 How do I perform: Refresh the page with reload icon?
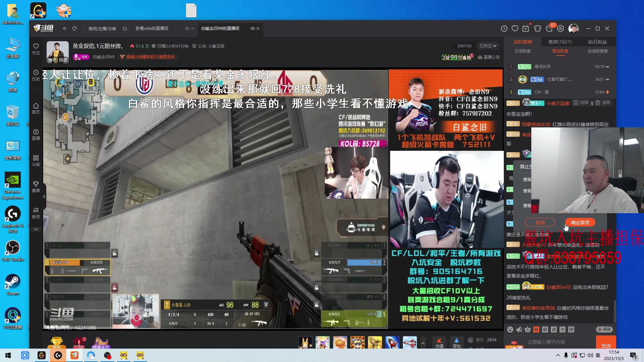74,28
